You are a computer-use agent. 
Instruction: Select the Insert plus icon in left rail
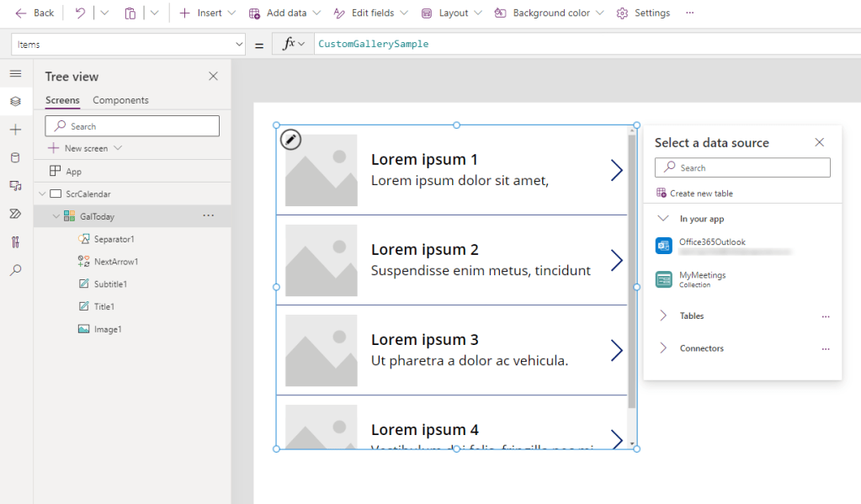click(14, 130)
